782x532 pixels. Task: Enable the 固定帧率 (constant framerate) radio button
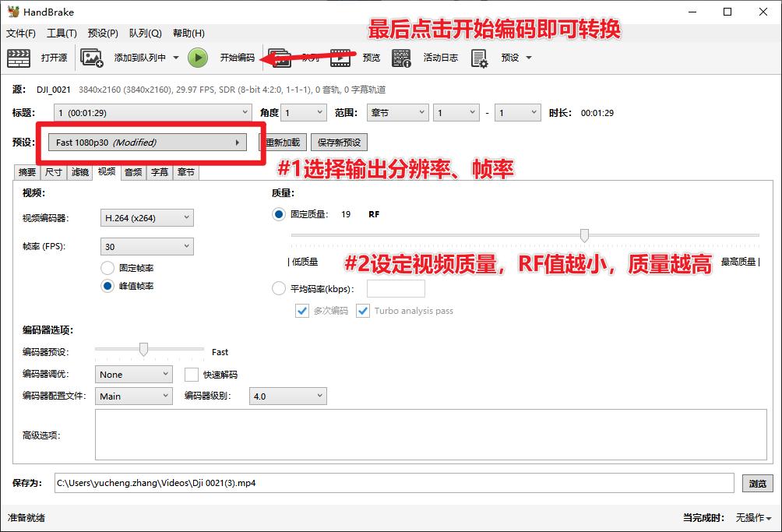107,267
